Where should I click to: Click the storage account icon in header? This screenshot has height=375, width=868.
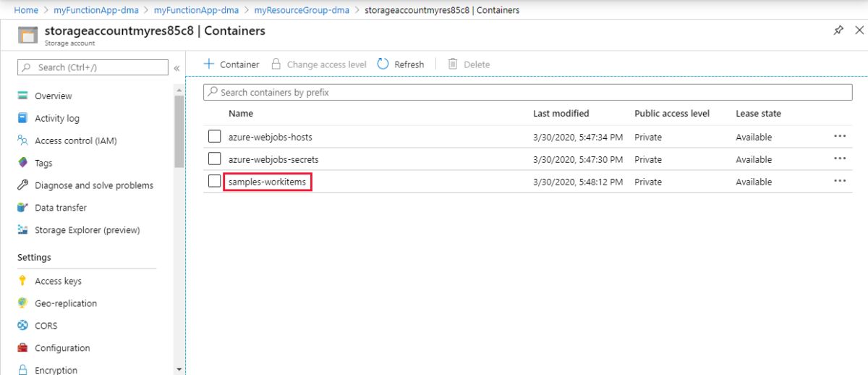point(27,35)
